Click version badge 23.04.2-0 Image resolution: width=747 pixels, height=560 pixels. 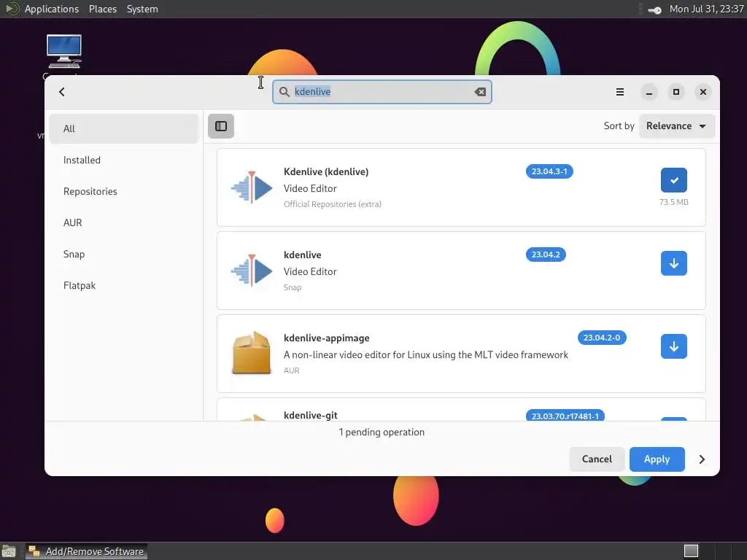click(x=602, y=338)
